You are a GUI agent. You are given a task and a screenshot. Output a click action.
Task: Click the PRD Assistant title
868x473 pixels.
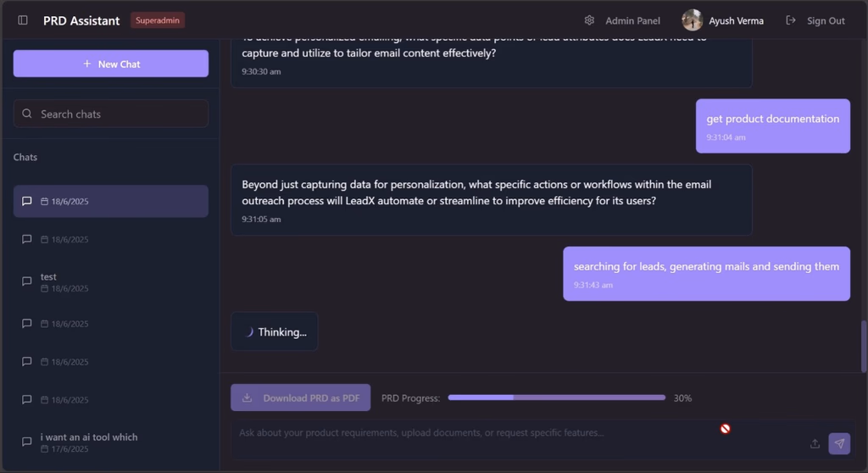(81, 20)
